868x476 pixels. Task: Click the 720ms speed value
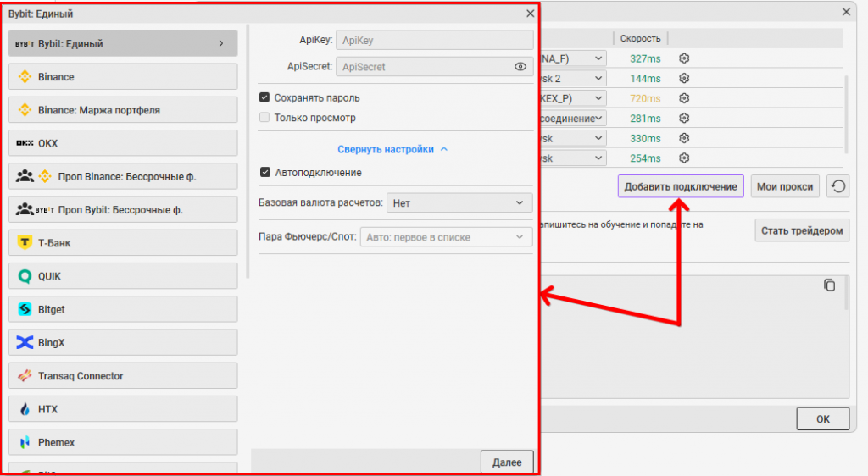tap(645, 98)
